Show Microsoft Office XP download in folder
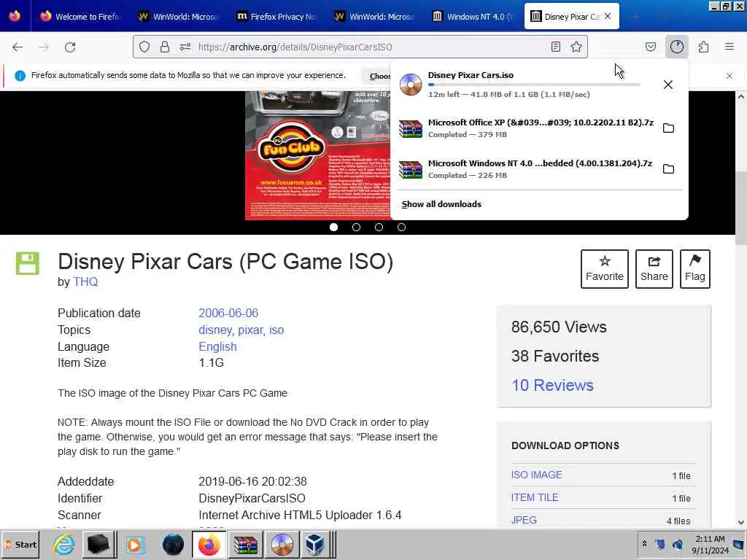 668,128
